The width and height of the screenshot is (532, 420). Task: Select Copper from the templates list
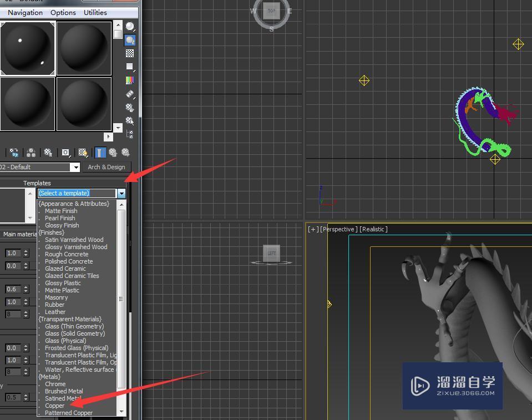tap(54, 406)
